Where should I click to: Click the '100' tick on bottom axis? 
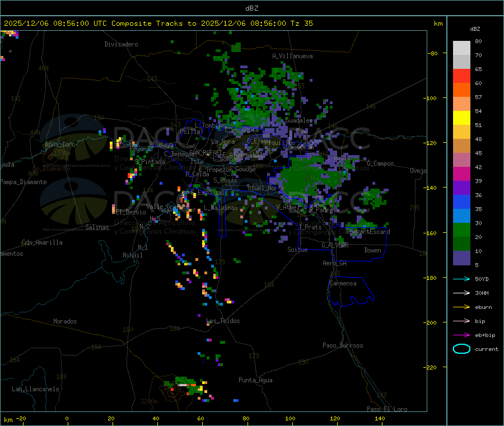pyautogui.click(x=290, y=418)
